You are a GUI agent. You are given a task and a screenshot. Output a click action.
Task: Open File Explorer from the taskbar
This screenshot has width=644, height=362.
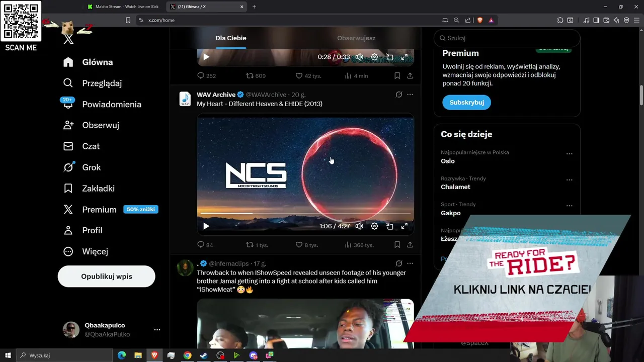coord(138,355)
